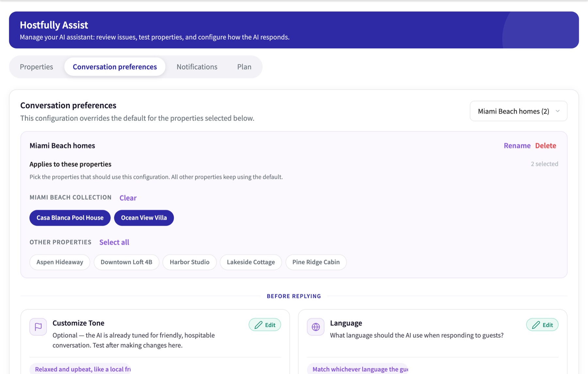Image resolution: width=588 pixels, height=374 pixels.
Task: Open the Notifications tab
Action: click(x=197, y=67)
